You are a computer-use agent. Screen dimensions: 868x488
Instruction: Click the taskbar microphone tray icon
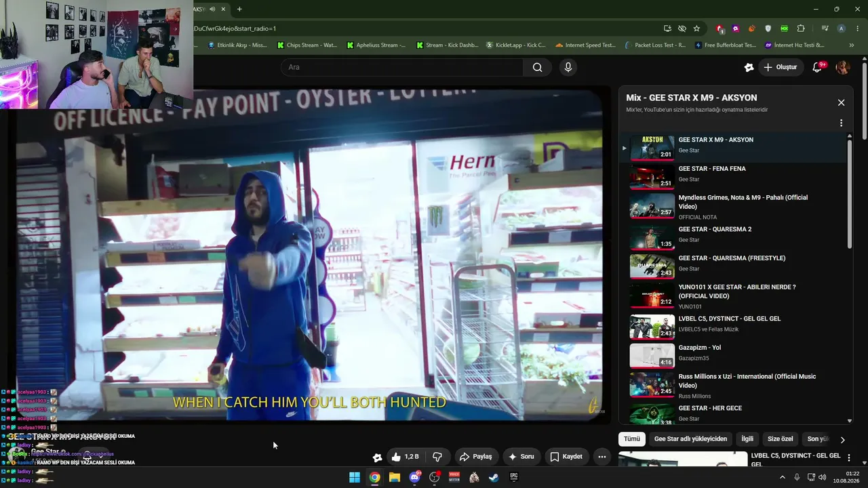point(797,477)
